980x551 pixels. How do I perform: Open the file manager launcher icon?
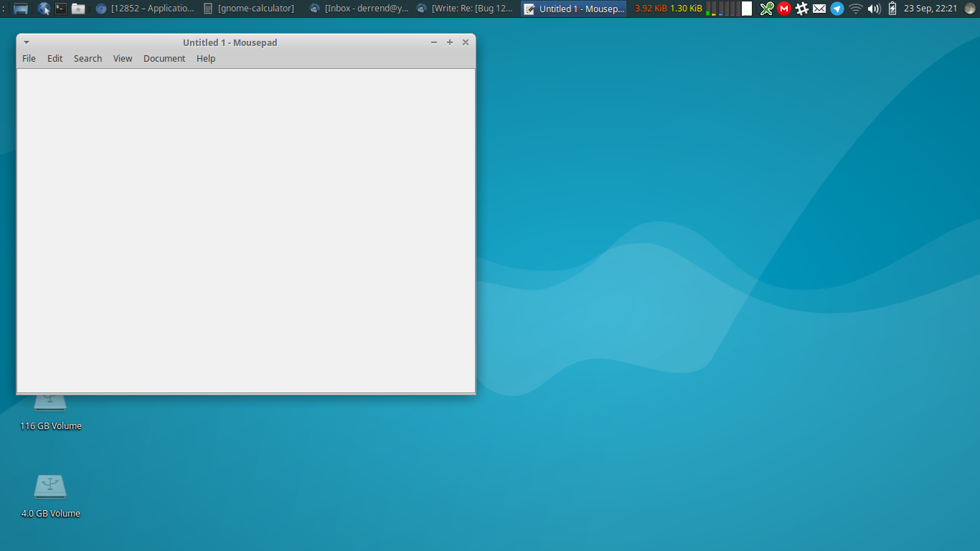click(78, 9)
